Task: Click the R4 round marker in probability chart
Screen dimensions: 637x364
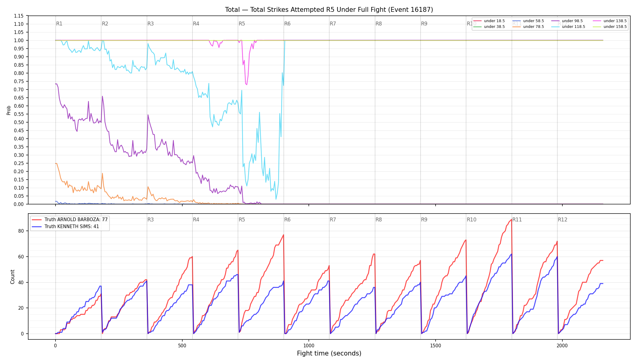Action: click(x=196, y=24)
